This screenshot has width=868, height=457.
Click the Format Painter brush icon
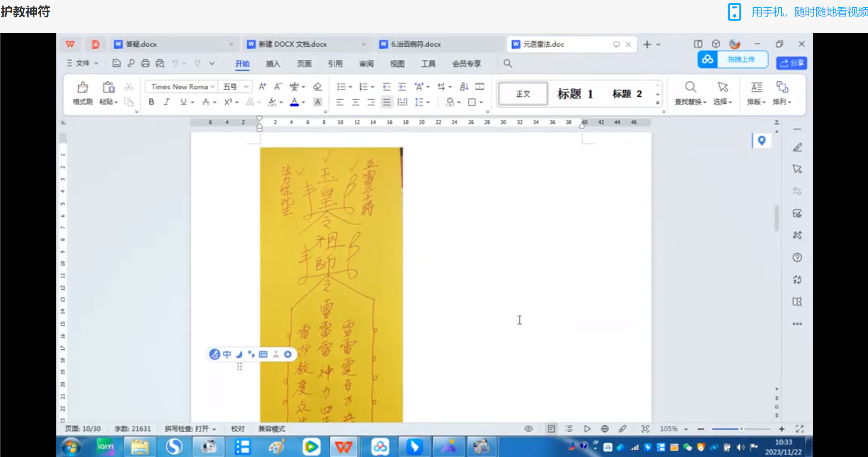(x=82, y=88)
